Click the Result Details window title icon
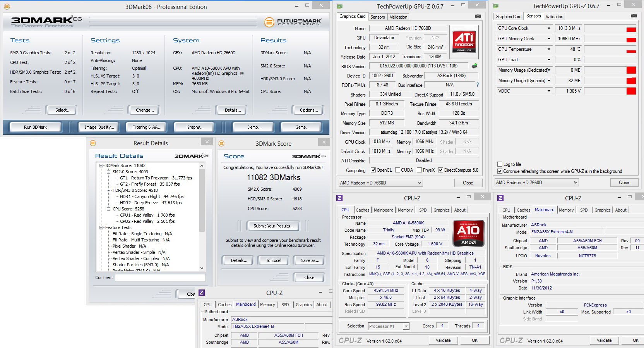 coord(93,143)
